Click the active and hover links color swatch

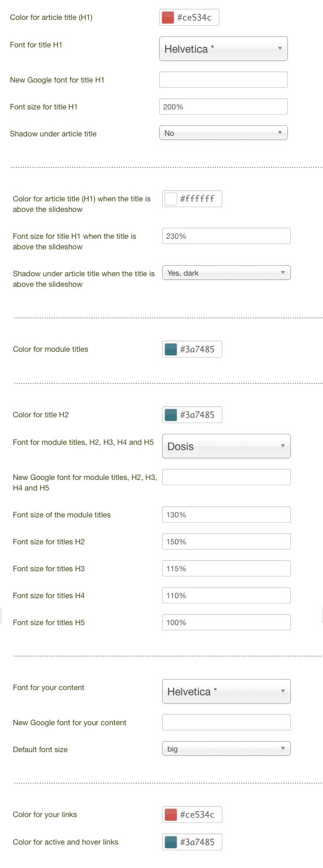point(171,842)
